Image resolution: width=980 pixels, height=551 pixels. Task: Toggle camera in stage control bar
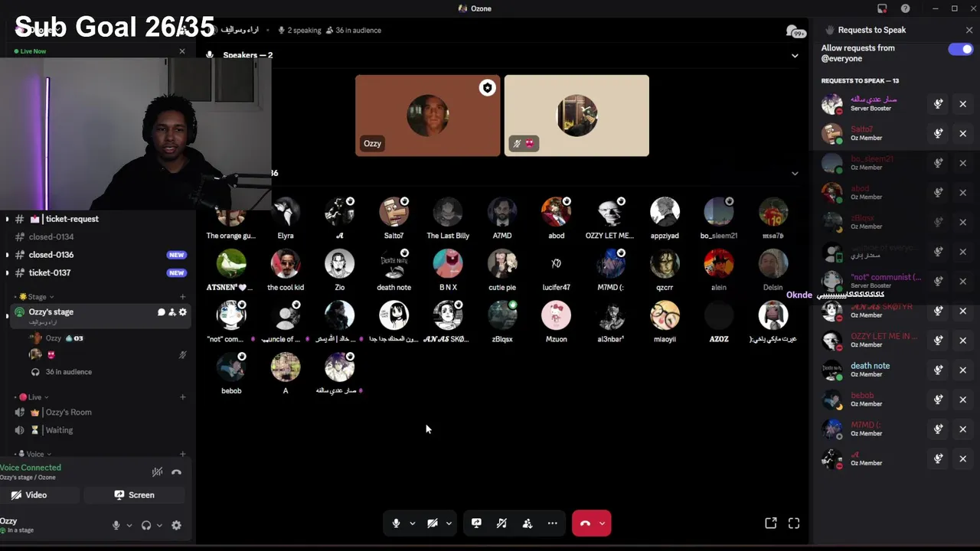(x=433, y=523)
